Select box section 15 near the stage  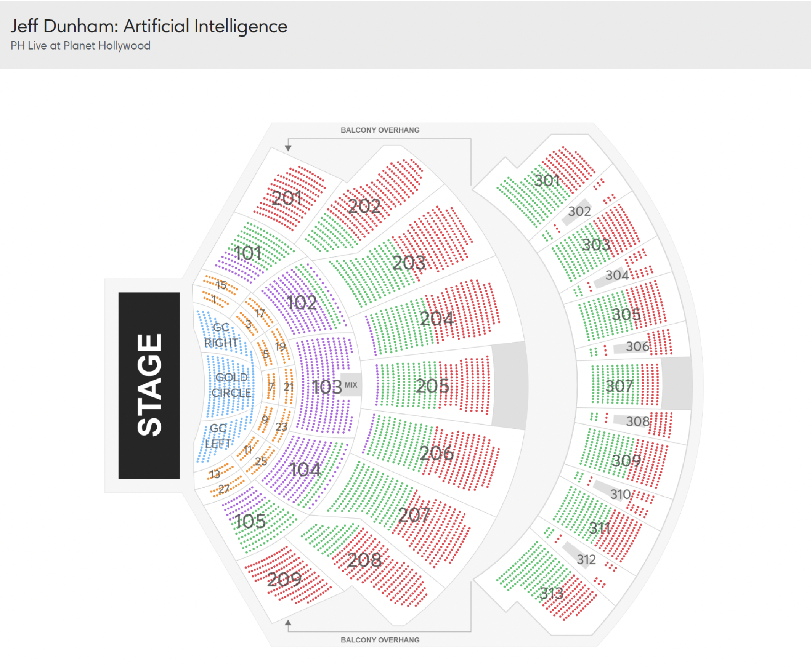221,285
